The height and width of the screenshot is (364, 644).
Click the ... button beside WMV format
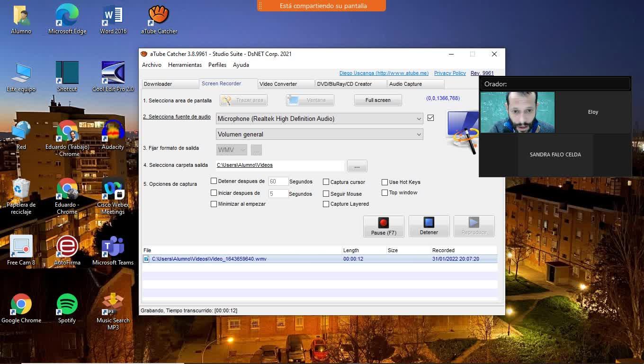pyautogui.click(x=256, y=150)
